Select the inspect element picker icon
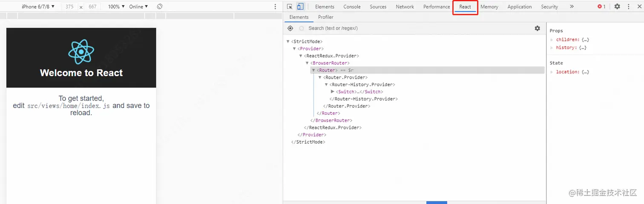 tap(290, 7)
